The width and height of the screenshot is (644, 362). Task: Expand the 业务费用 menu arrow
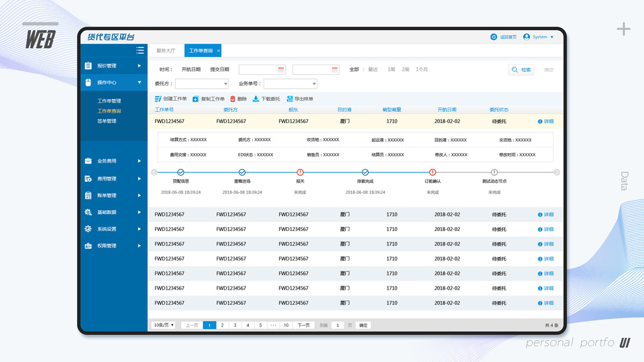[139, 161]
